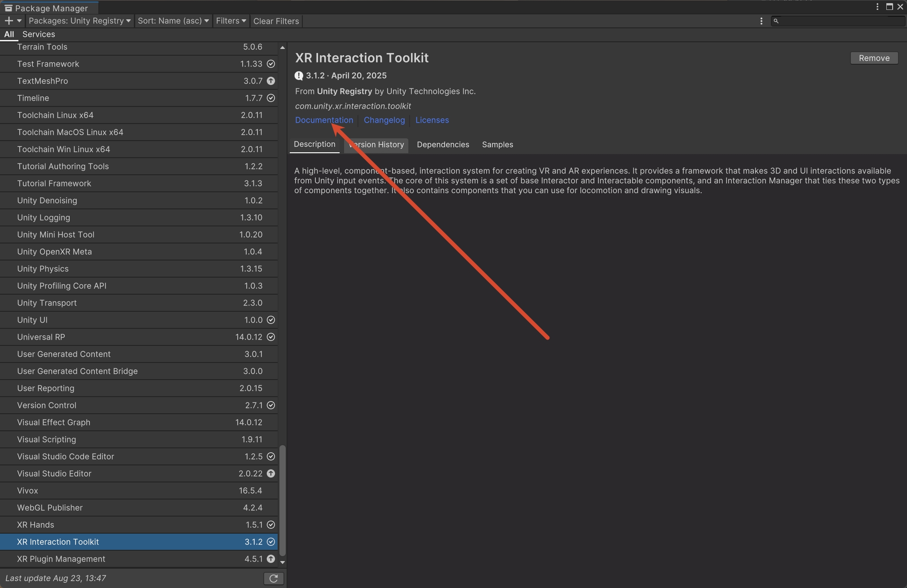Select the Services tab
The width and height of the screenshot is (907, 588).
(x=39, y=34)
